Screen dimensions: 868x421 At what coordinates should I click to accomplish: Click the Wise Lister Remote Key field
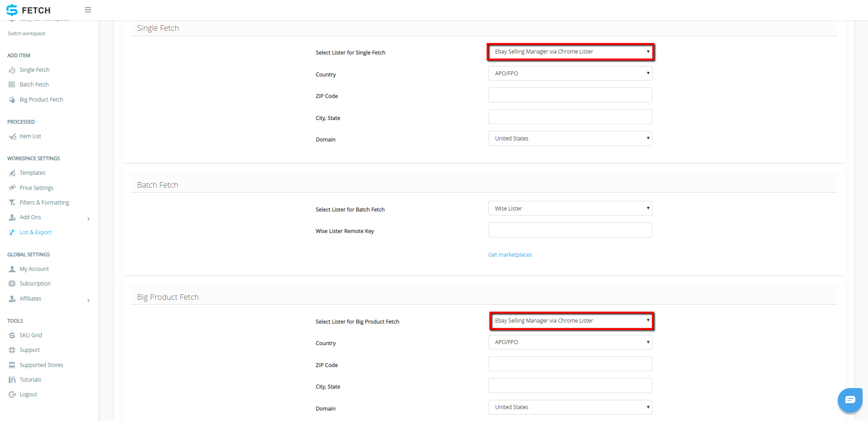[570, 230]
